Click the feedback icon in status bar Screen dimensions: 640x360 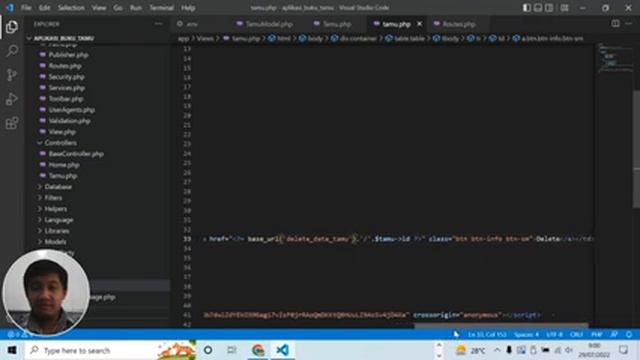point(614,334)
